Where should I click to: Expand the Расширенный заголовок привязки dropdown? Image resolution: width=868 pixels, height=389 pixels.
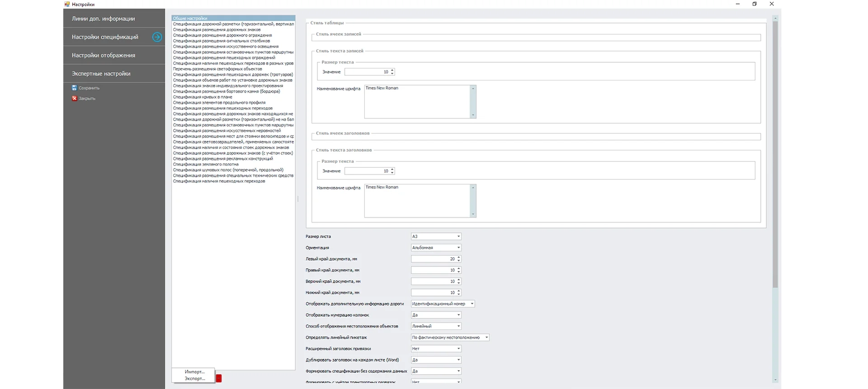tap(458, 349)
